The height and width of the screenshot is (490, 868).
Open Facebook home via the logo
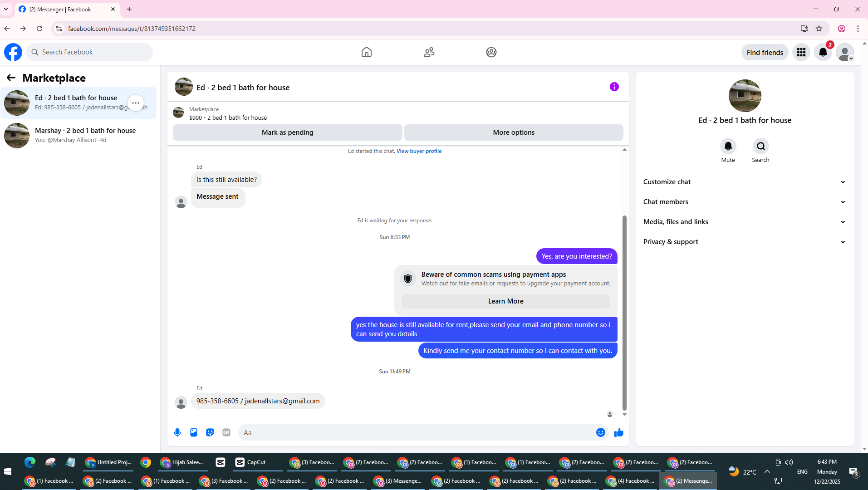tap(13, 52)
